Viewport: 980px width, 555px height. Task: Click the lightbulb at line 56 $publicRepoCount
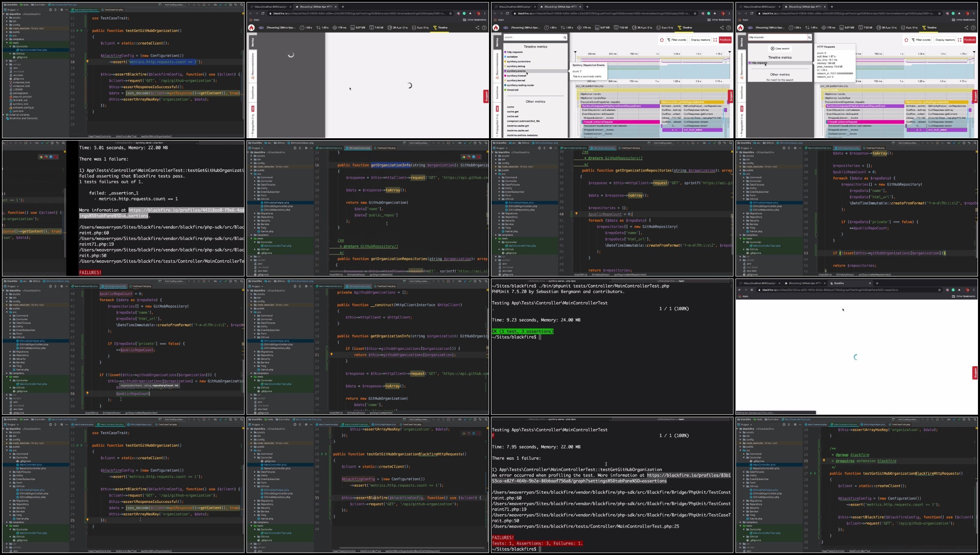(x=87, y=393)
